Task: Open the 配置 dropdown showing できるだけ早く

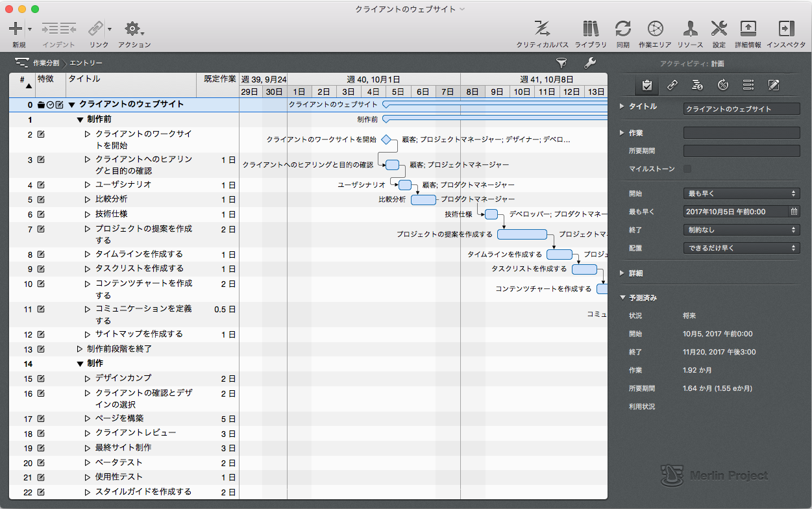Action: tap(741, 247)
